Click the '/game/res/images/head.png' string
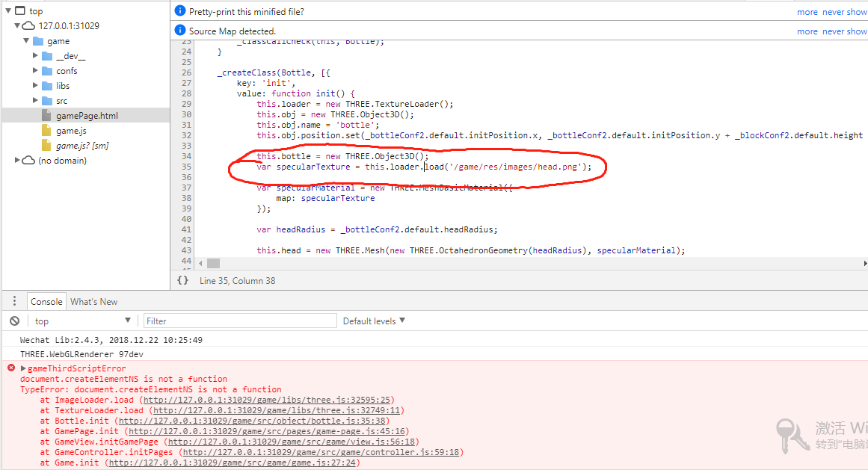 click(515, 167)
